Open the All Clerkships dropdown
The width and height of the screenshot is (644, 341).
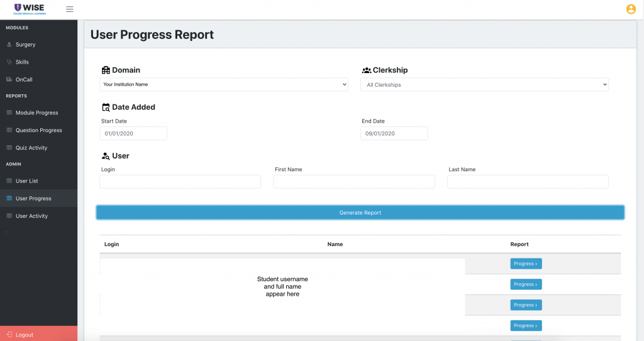click(x=484, y=84)
